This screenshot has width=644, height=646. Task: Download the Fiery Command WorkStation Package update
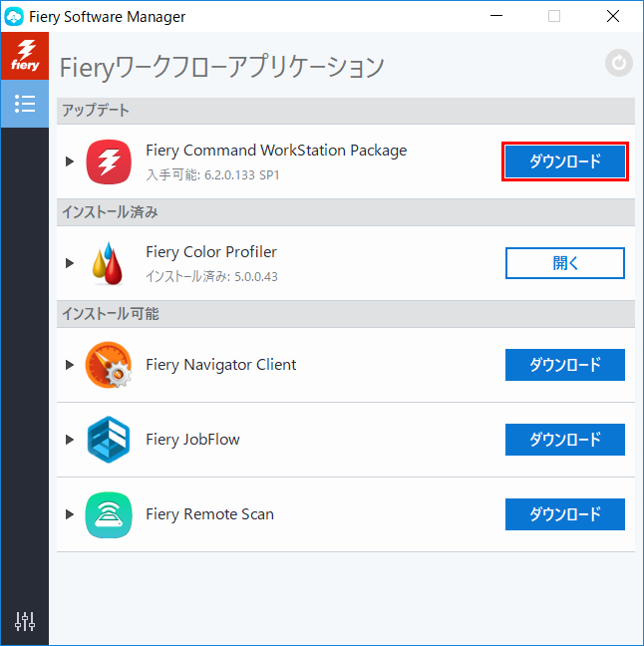point(565,161)
